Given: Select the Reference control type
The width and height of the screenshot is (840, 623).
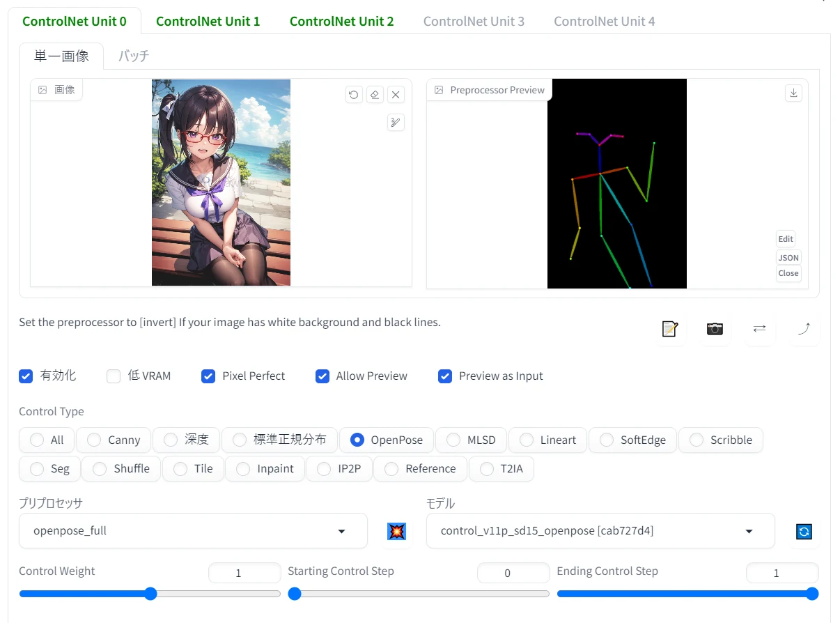Looking at the screenshot, I should click(x=420, y=468).
